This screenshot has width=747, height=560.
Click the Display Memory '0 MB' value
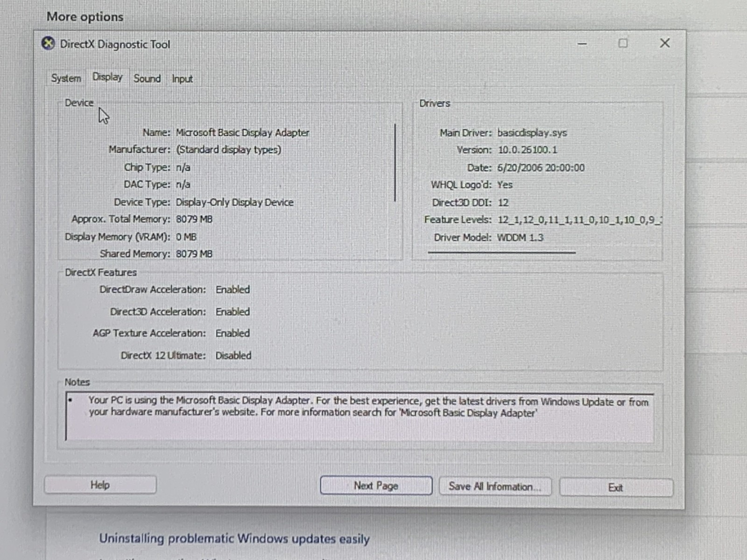pyautogui.click(x=186, y=237)
